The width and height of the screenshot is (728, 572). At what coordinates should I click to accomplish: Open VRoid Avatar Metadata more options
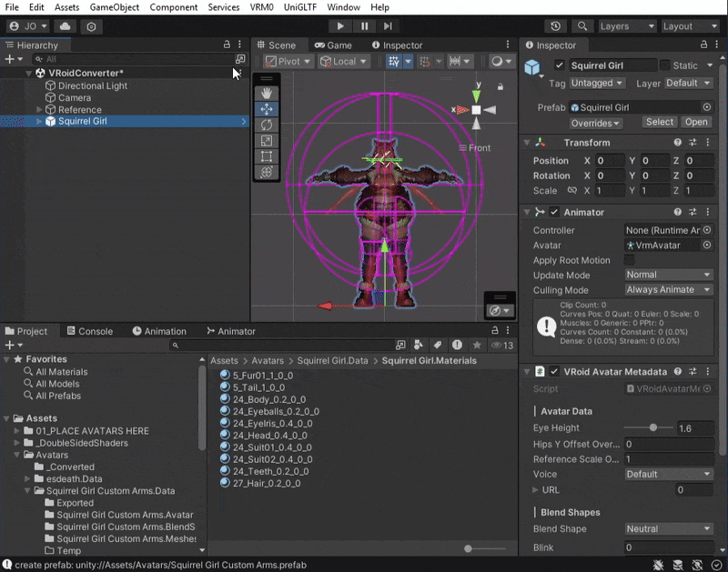(x=708, y=372)
